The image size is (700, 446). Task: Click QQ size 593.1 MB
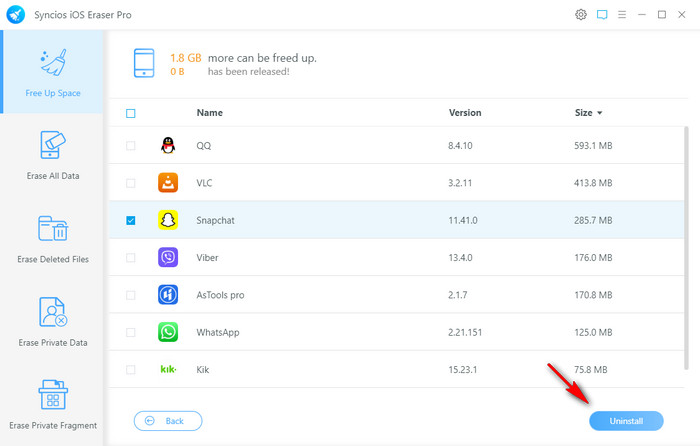[x=593, y=146]
